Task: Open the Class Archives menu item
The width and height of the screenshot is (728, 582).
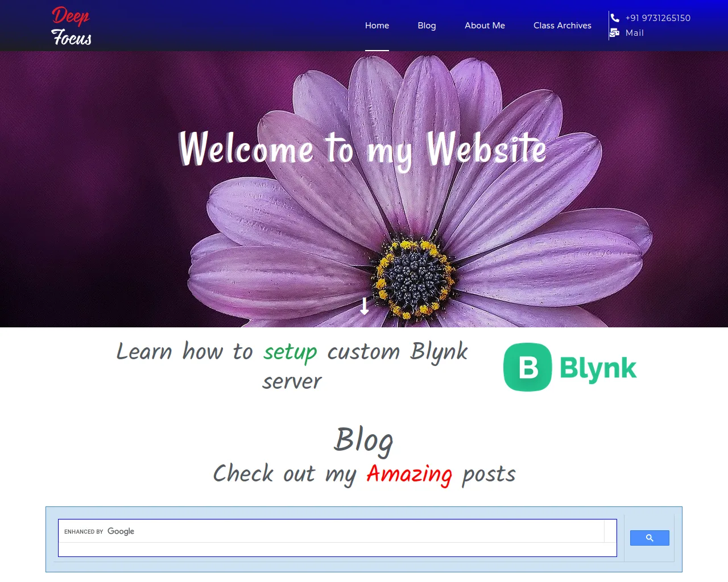Action: [562, 26]
